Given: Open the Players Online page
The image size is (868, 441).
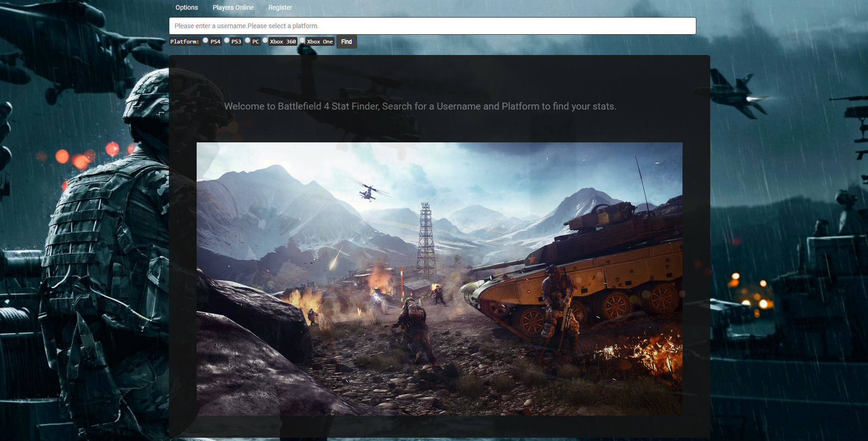Looking at the screenshot, I should [233, 7].
